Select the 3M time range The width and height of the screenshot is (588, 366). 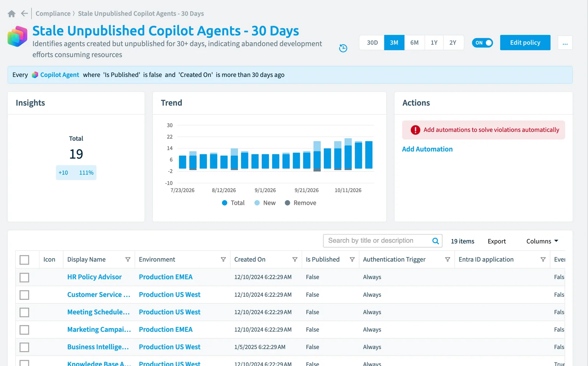pyautogui.click(x=394, y=43)
